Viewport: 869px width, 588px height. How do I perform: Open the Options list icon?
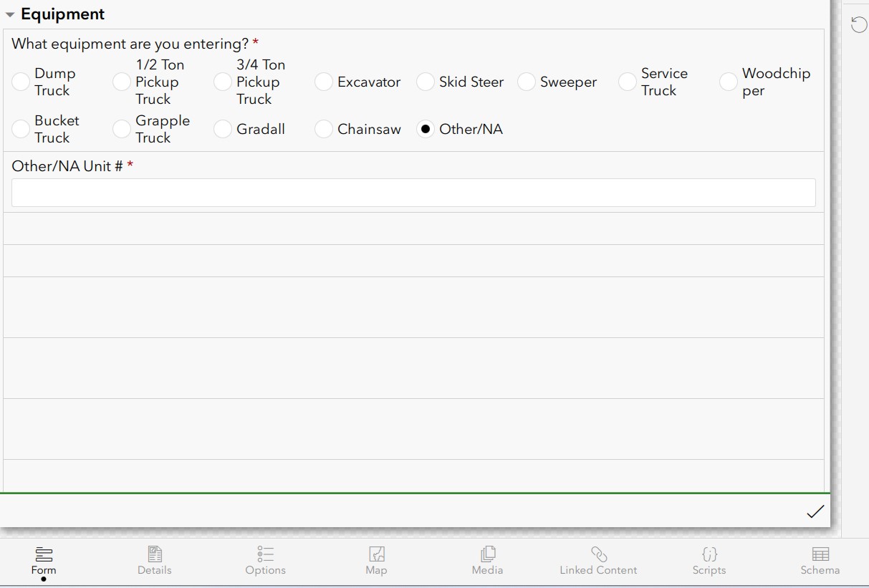click(265, 554)
